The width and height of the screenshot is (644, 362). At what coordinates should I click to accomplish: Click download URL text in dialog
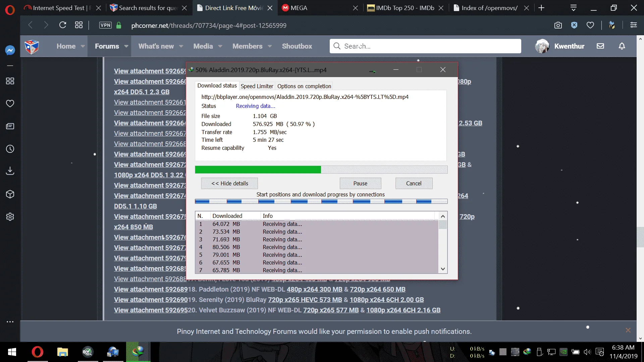tap(305, 97)
